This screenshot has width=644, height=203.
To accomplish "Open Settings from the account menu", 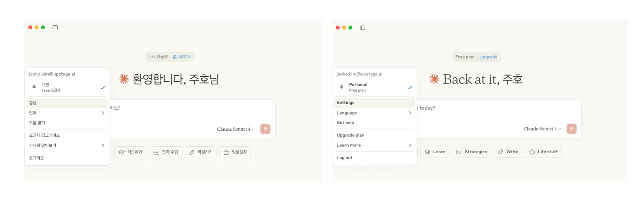I will pyautogui.click(x=374, y=103).
